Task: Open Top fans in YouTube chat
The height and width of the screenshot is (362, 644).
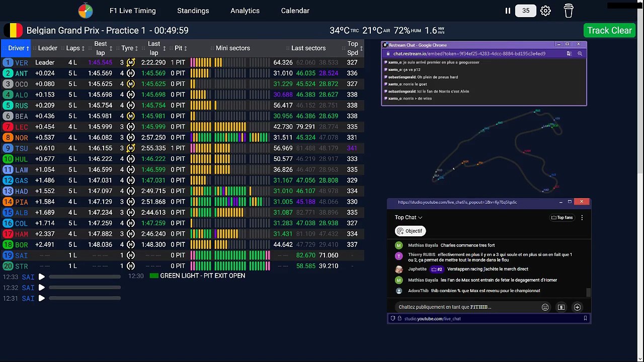Action: coord(562,218)
